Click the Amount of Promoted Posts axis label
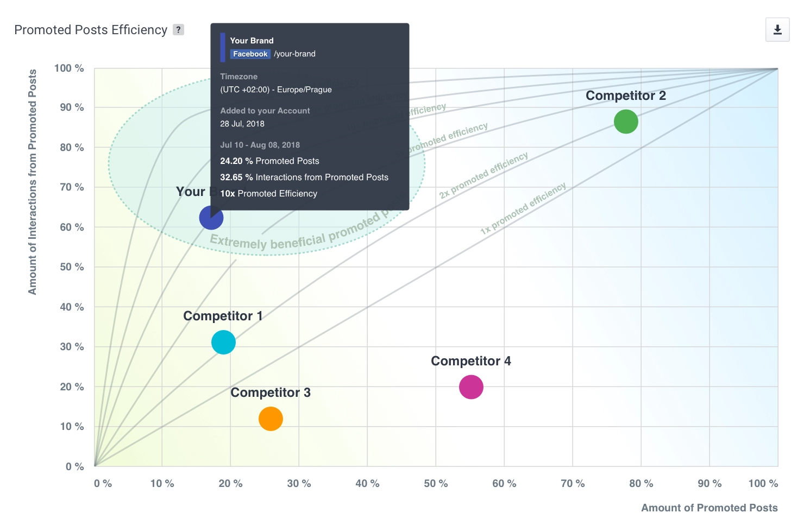804x532 pixels. [x=710, y=508]
